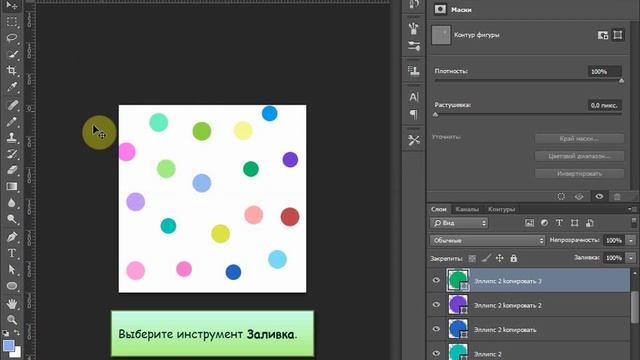Select the Rectangular Marquee tool
Image resolution: width=640 pixels, height=360 pixels.
coord(12,22)
